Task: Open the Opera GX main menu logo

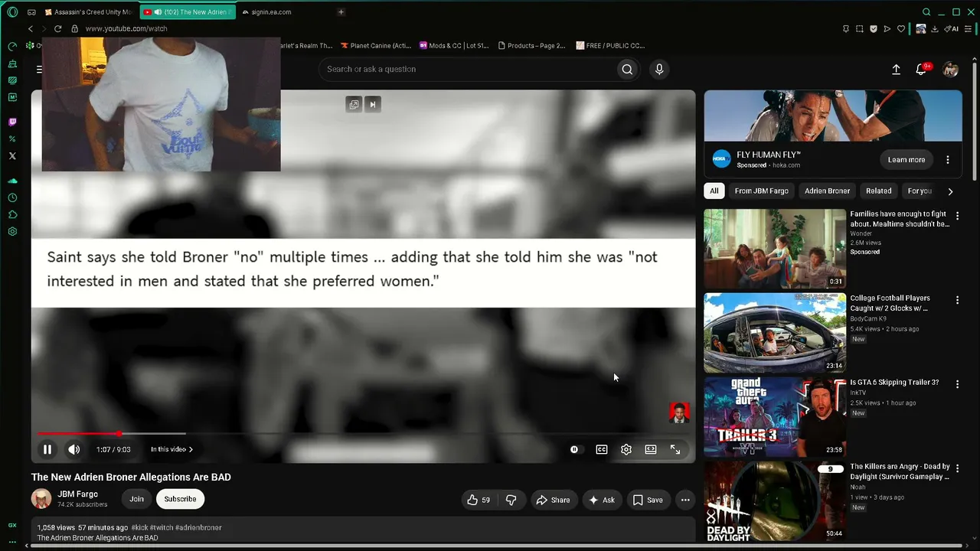Action: (12, 12)
